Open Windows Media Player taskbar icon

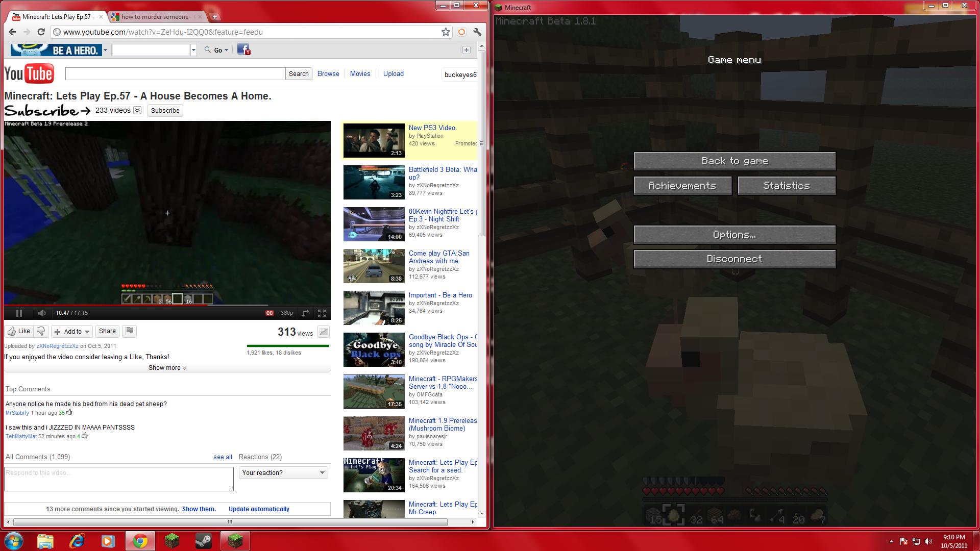tap(108, 541)
